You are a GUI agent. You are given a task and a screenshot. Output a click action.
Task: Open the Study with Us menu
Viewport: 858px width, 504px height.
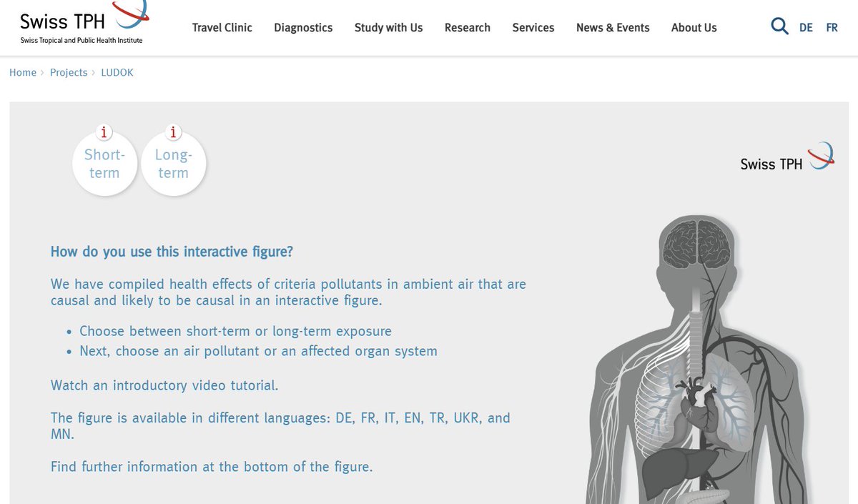388,28
